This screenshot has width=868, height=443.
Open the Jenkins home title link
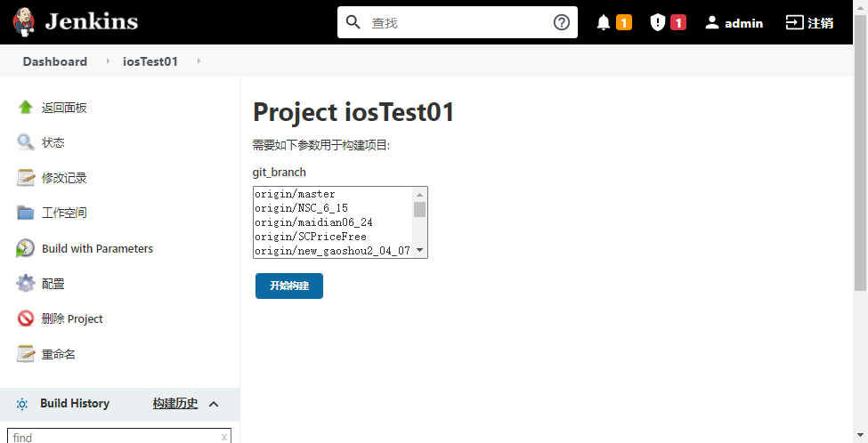pyautogui.click(x=92, y=22)
